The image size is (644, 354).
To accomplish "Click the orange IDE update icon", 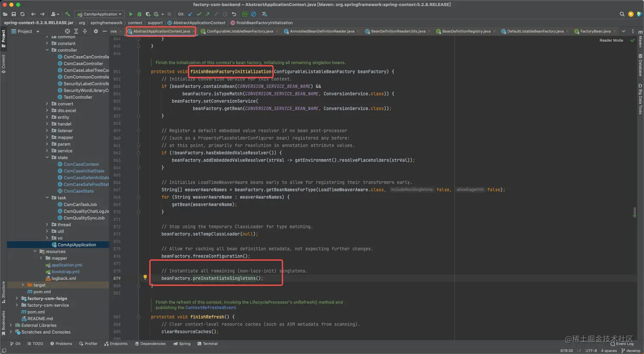I will click(631, 14).
